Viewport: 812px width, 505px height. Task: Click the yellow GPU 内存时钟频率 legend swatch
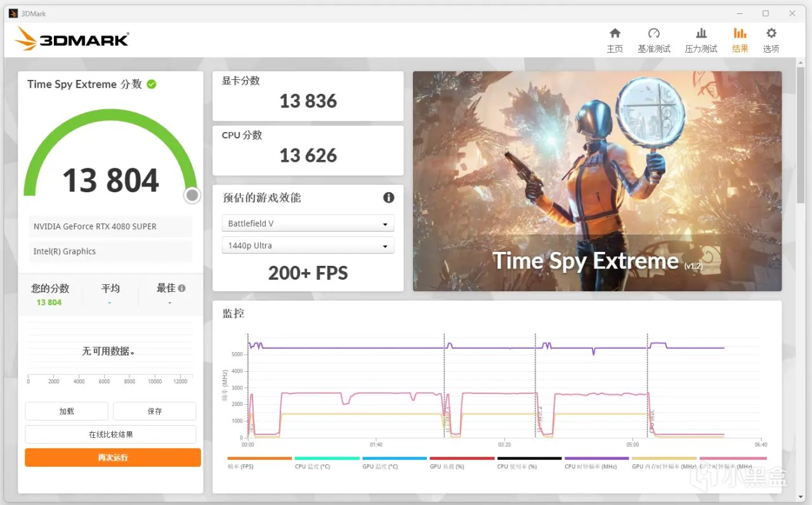coord(664,458)
